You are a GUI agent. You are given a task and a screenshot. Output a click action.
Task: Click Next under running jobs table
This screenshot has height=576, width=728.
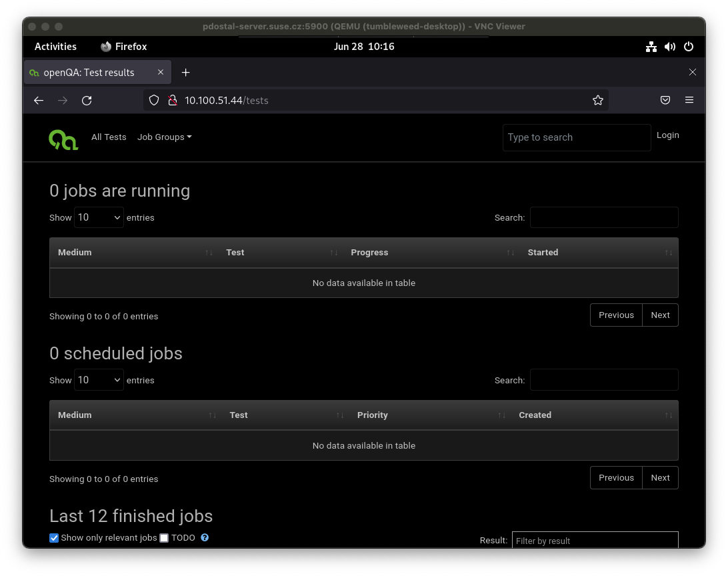(x=660, y=315)
